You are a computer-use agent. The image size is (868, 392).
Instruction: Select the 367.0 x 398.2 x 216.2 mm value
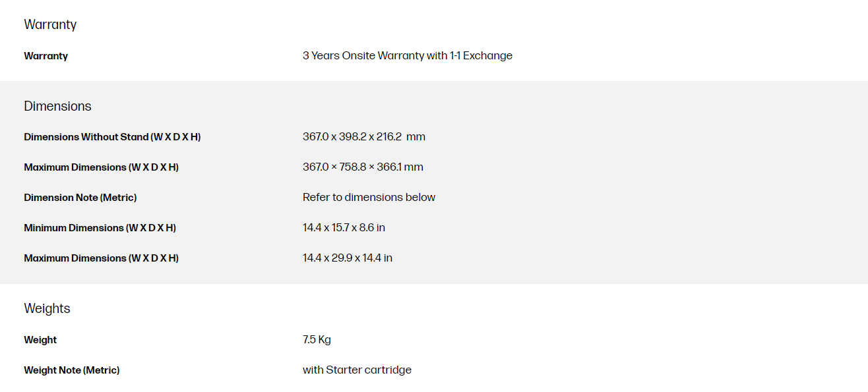pos(363,137)
